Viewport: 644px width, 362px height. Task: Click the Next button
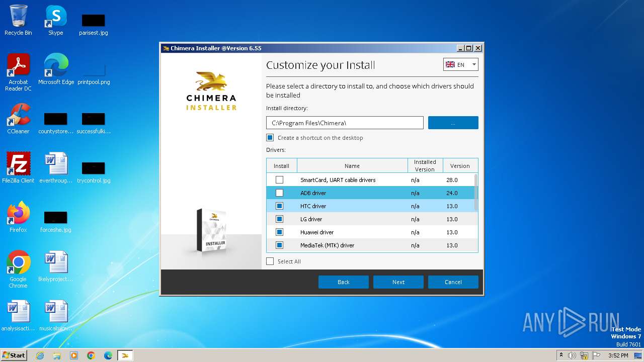(x=398, y=282)
